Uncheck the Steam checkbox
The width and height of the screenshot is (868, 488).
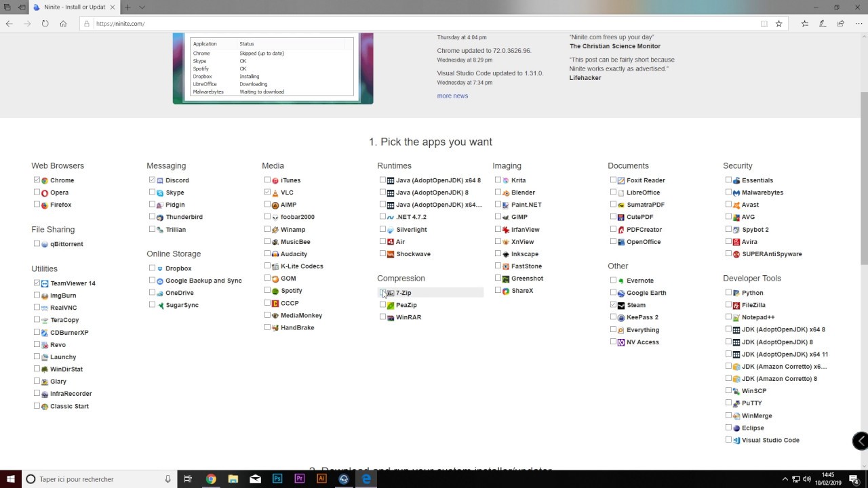point(613,305)
